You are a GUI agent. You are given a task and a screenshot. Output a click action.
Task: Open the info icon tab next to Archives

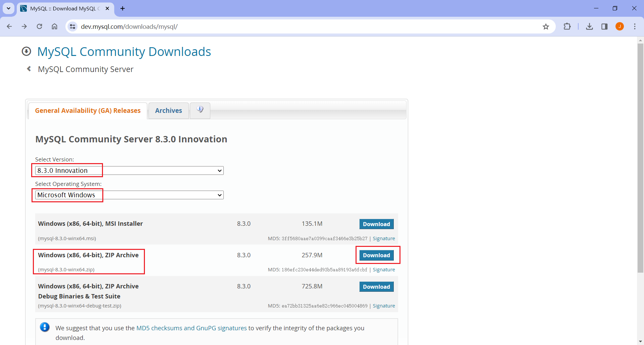point(200,110)
